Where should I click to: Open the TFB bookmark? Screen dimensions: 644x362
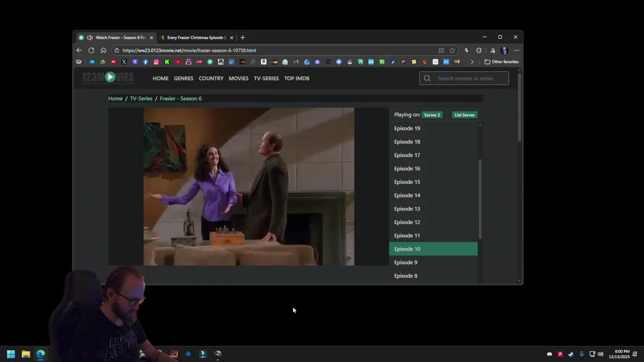click(457, 62)
